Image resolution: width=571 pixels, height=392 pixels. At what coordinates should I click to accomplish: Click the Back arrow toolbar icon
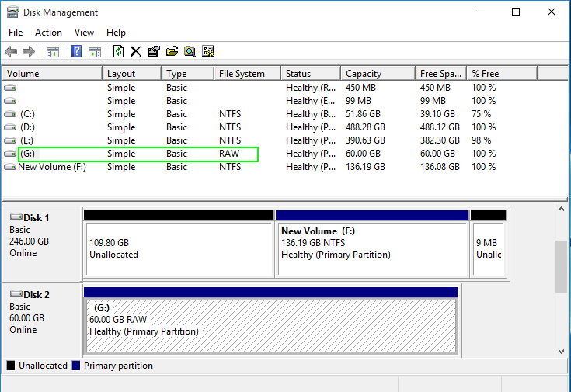(x=11, y=52)
